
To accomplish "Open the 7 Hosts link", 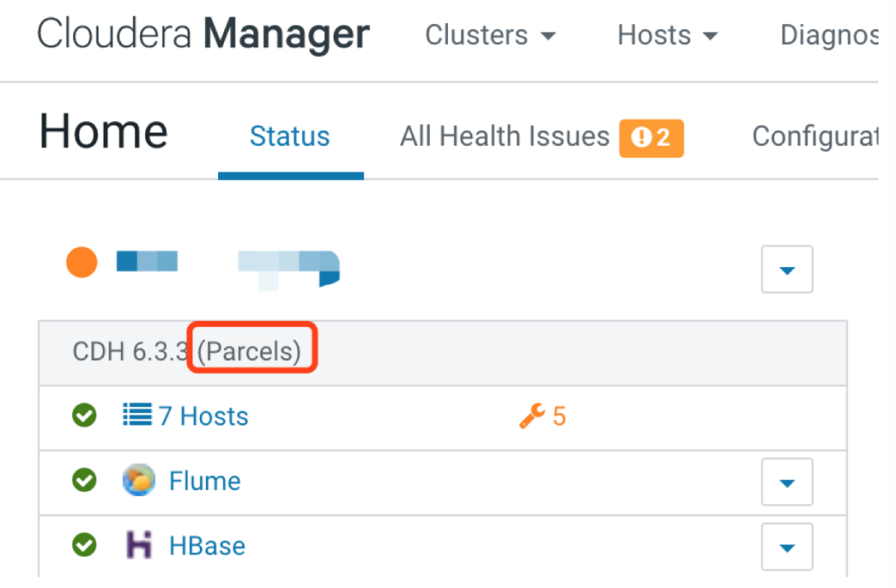I will pos(203,415).
